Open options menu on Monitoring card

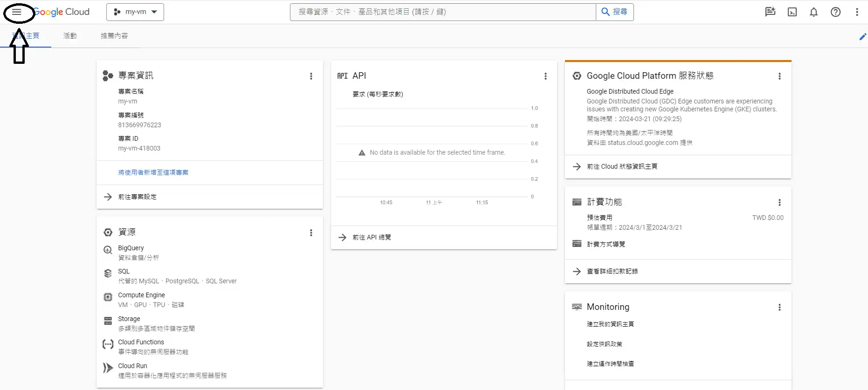(x=779, y=308)
